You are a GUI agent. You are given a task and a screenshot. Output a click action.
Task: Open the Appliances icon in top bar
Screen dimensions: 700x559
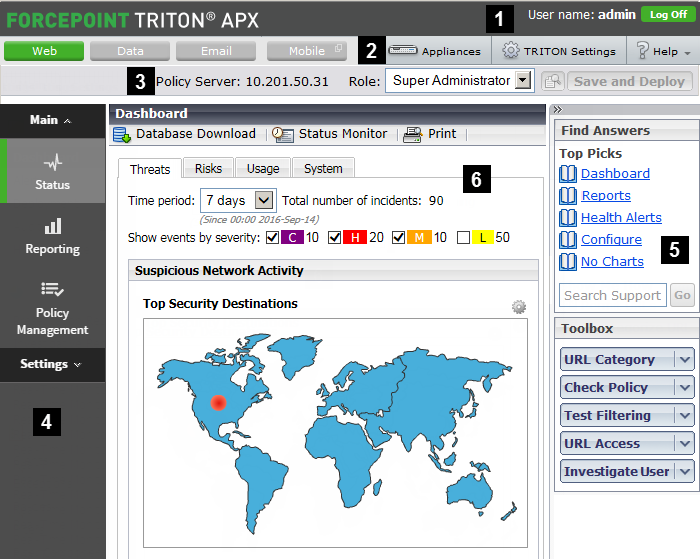coord(403,50)
